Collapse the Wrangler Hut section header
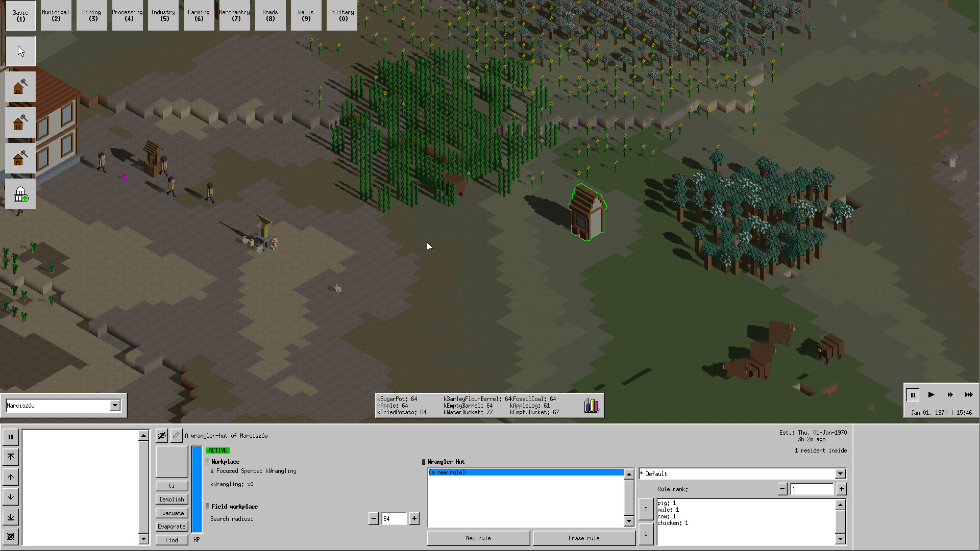Screen dimensions: 980x551 pyautogui.click(x=444, y=462)
